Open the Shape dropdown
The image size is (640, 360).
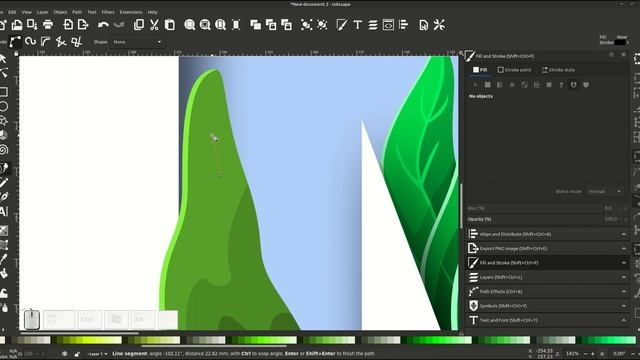[137, 42]
